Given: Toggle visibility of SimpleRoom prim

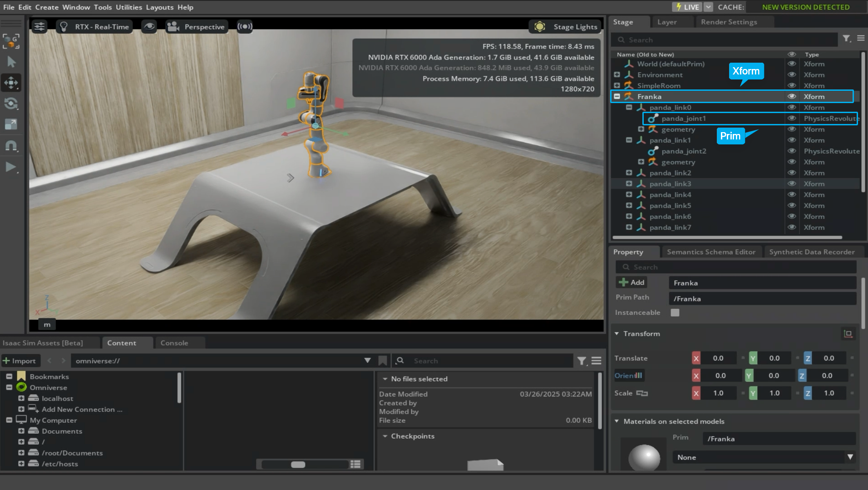Looking at the screenshot, I should tap(792, 85).
